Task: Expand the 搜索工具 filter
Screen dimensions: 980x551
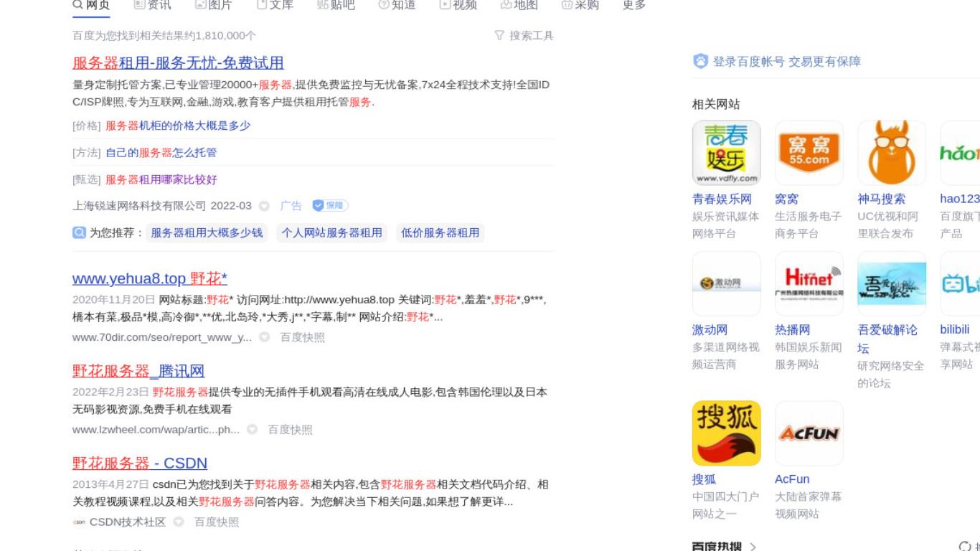Action: point(524,36)
